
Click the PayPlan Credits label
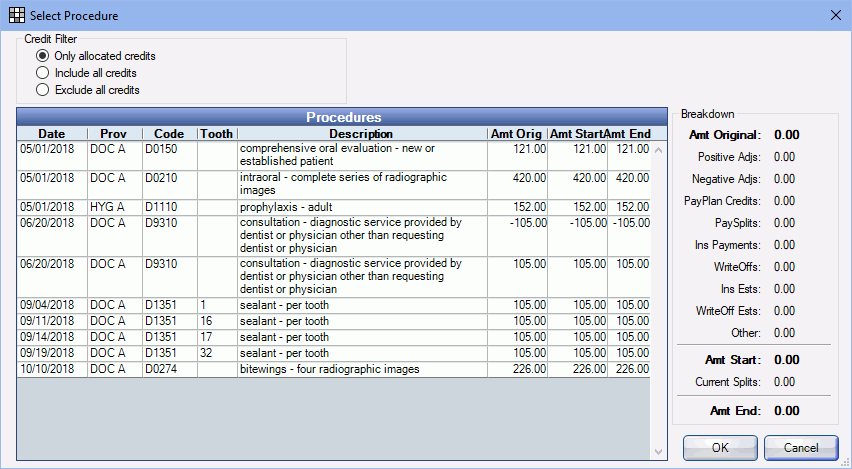pyautogui.click(x=722, y=201)
